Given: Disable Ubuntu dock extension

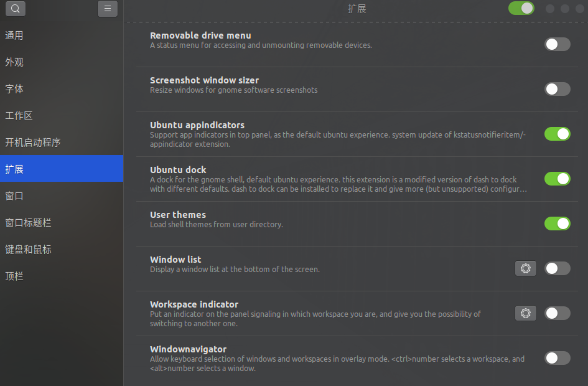Looking at the screenshot, I should coord(558,179).
